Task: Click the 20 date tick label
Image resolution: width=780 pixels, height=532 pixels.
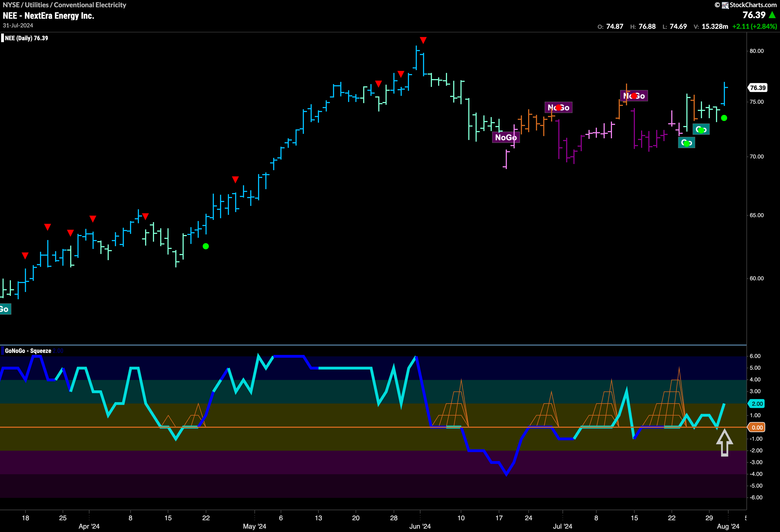Action: (356, 518)
